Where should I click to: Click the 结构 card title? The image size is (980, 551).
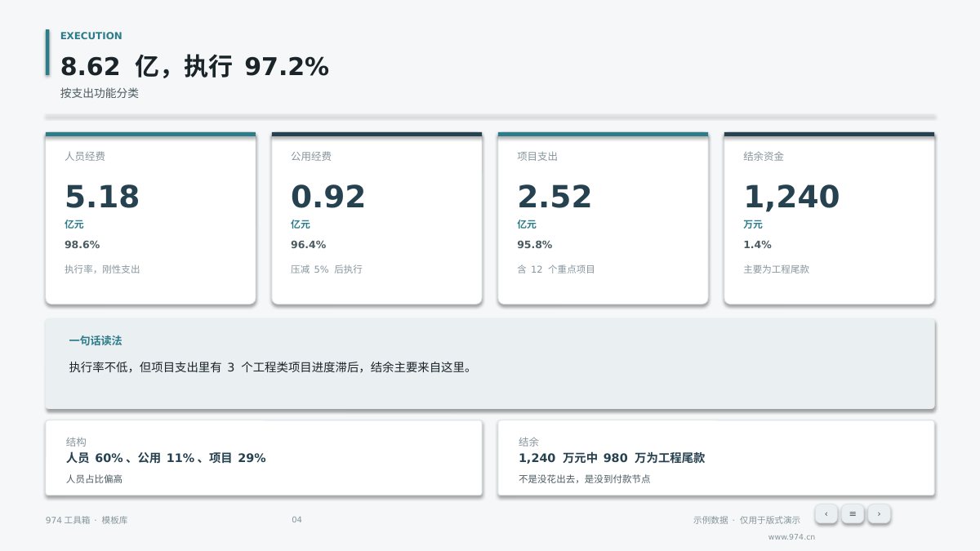click(76, 442)
